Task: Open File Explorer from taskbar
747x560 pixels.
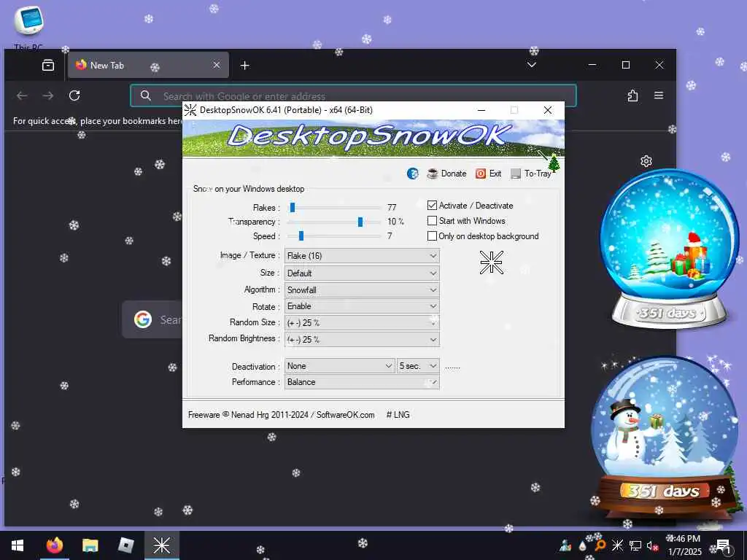Action: pos(90,545)
